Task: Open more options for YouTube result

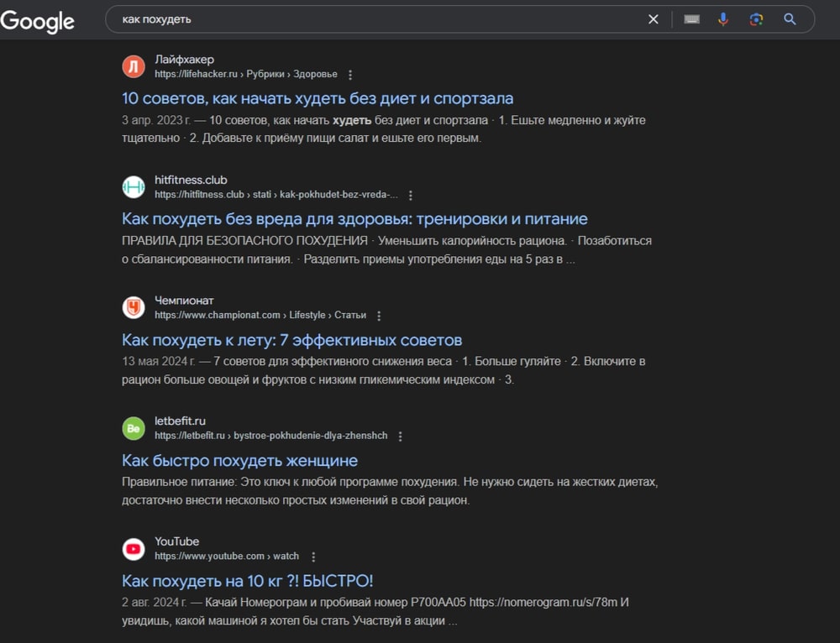Action: [x=313, y=557]
